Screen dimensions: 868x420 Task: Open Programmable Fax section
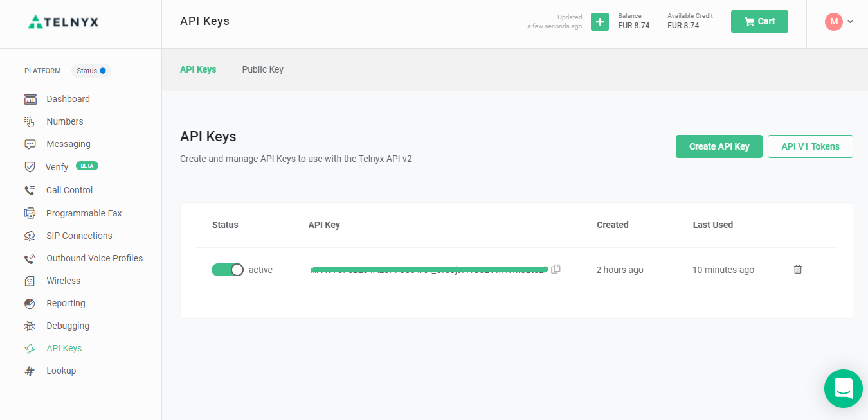84,213
